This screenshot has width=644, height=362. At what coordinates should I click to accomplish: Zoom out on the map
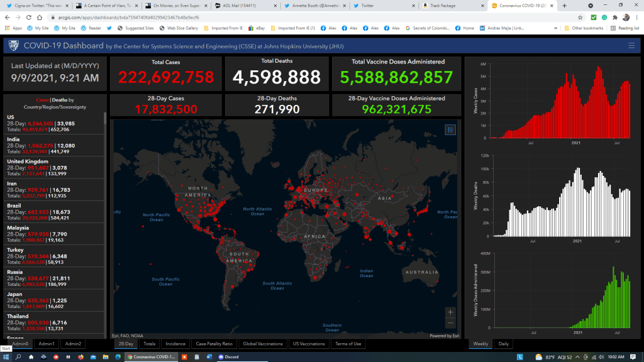450,323
